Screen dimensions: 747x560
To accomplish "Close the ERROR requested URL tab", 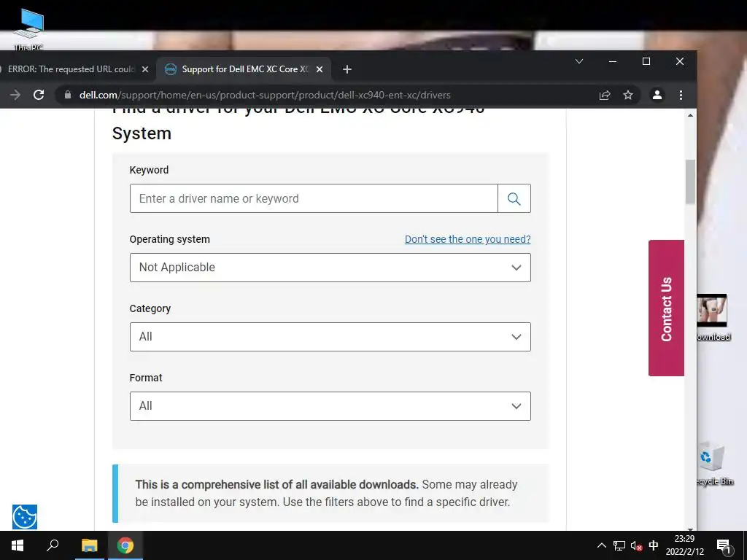I will pyautogui.click(x=145, y=69).
